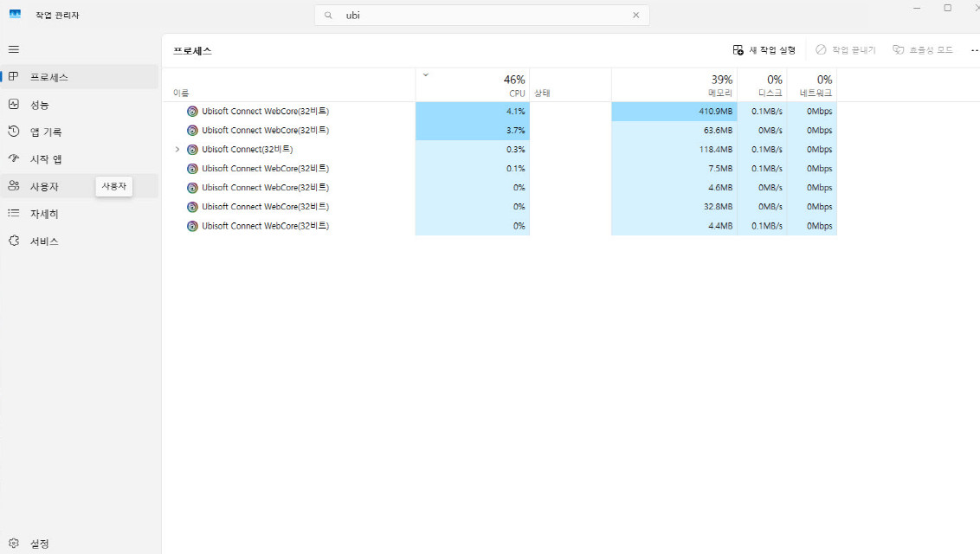The image size is (980, 554).
Task: Open the 자세히 (Details) page
Action: [44, 214]
